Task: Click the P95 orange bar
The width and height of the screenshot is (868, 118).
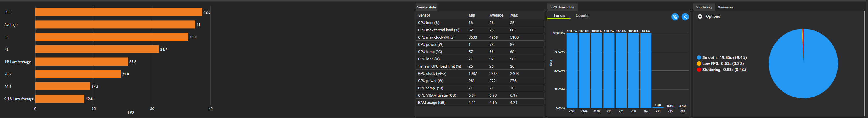Action: (118, 12)
